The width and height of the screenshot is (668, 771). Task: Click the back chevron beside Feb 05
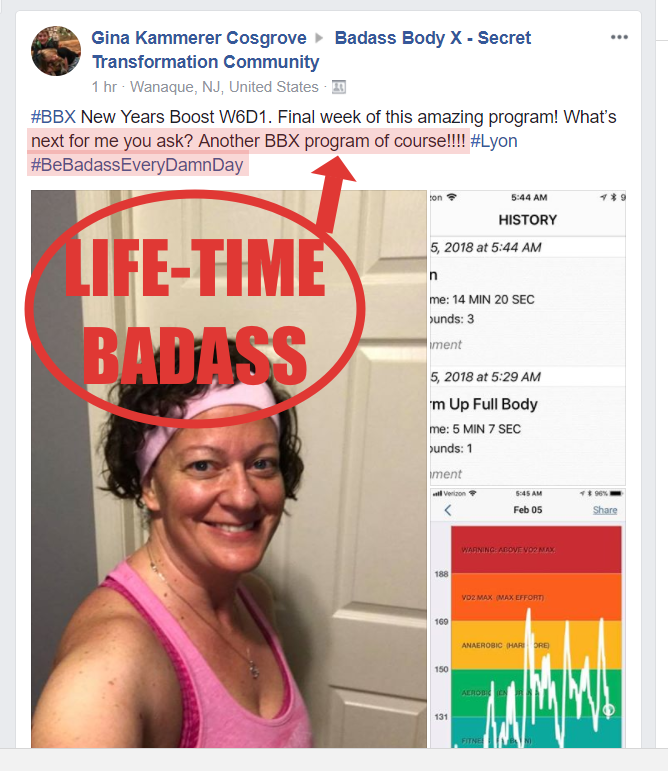pyautogui.click(x=447, y=510)
